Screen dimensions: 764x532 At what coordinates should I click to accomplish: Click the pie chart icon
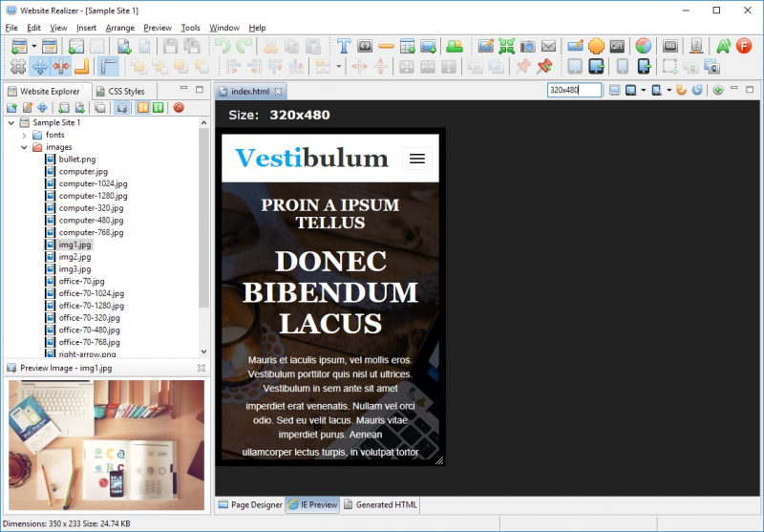click(643, 46)
